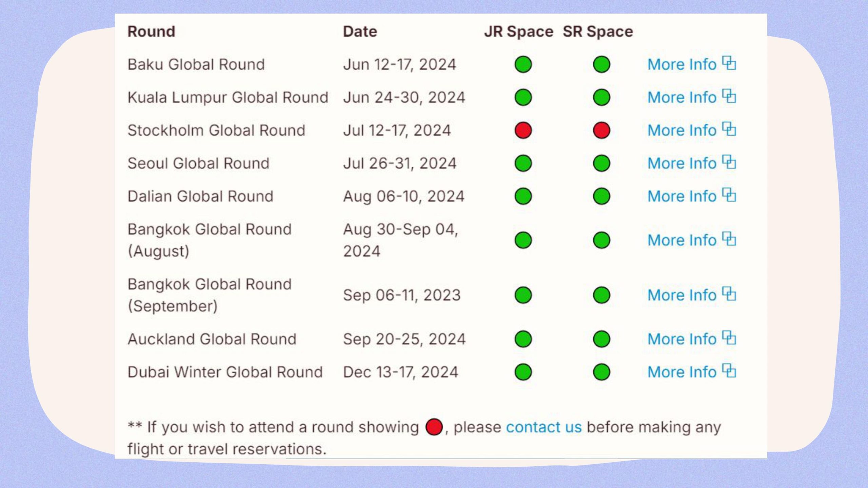Click external link icon for Baku Global Round
Image resolution: width=868 pixels, height=488 pixels.
[x=729, y=63]
